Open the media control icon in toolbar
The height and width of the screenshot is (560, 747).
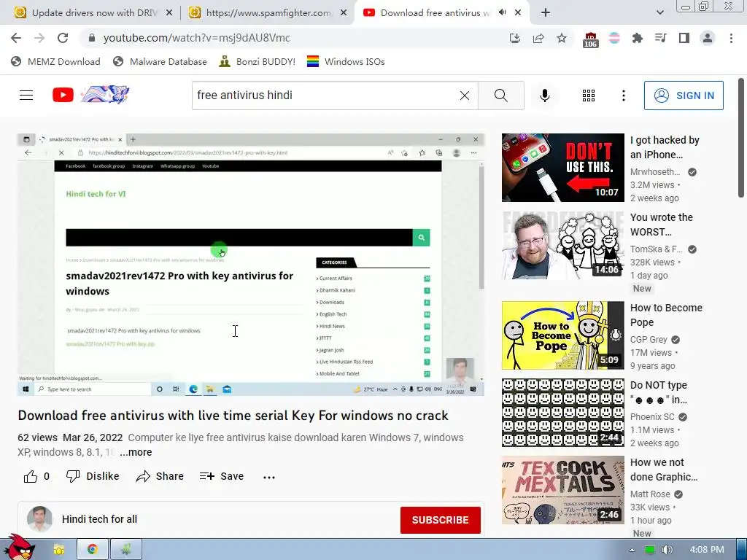click(660, 38)
